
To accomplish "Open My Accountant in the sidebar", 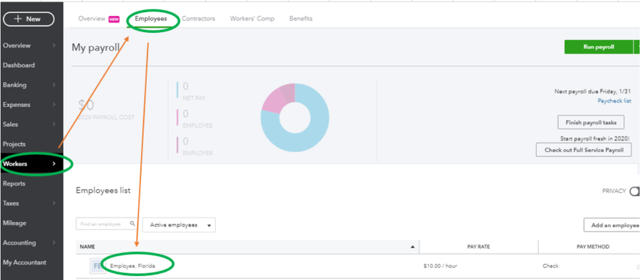I will point(24,263).
